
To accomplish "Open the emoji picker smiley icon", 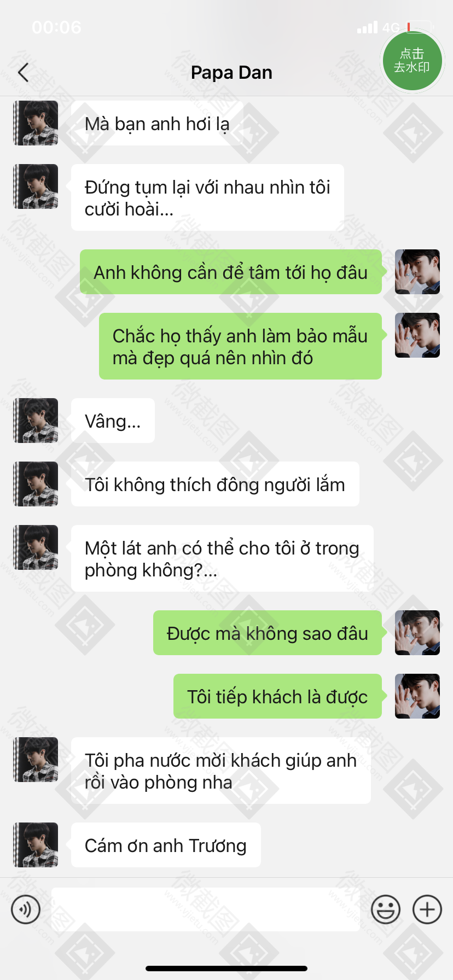I will pos(386,909).
